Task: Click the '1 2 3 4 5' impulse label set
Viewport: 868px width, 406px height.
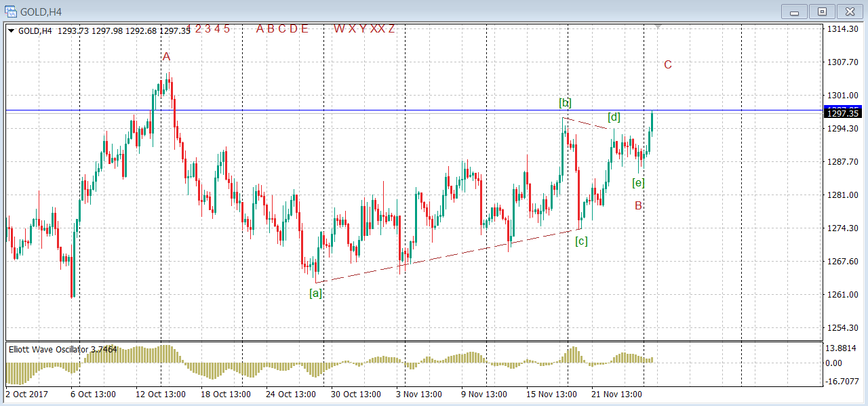Action: [209, 29]
